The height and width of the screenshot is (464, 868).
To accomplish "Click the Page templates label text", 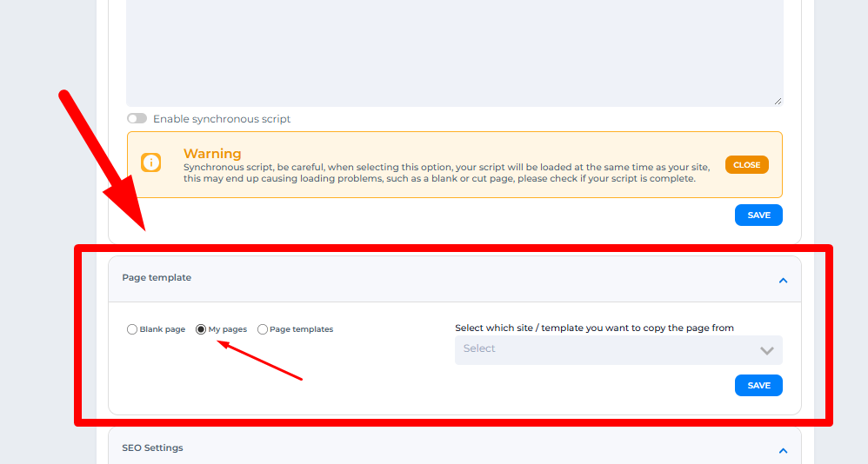I will [301, 329].
